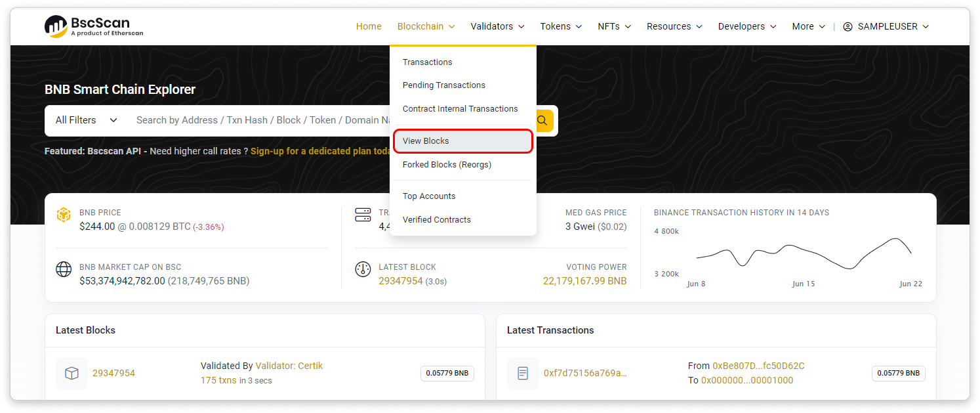Click the latest block gauge icon

363,269
